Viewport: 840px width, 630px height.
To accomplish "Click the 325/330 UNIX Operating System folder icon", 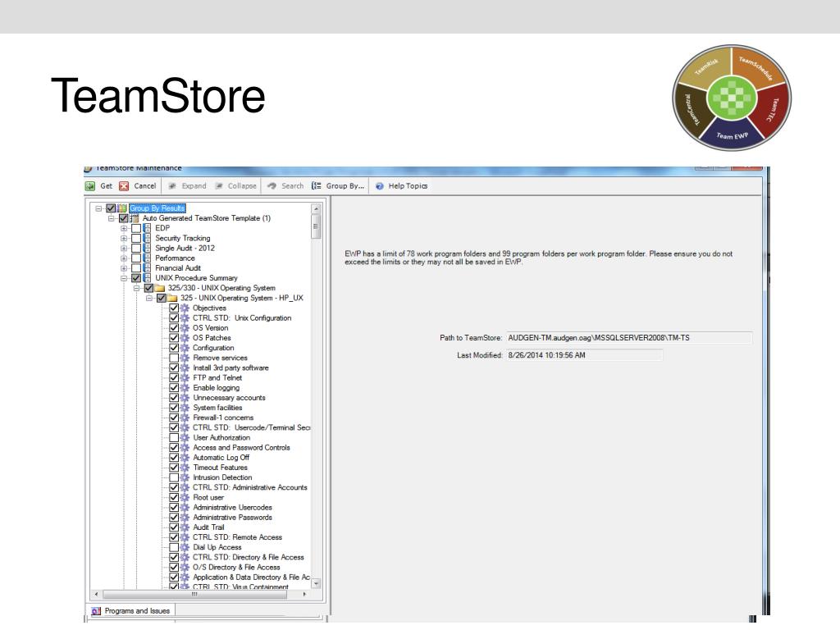I will (x=160, y=288).
